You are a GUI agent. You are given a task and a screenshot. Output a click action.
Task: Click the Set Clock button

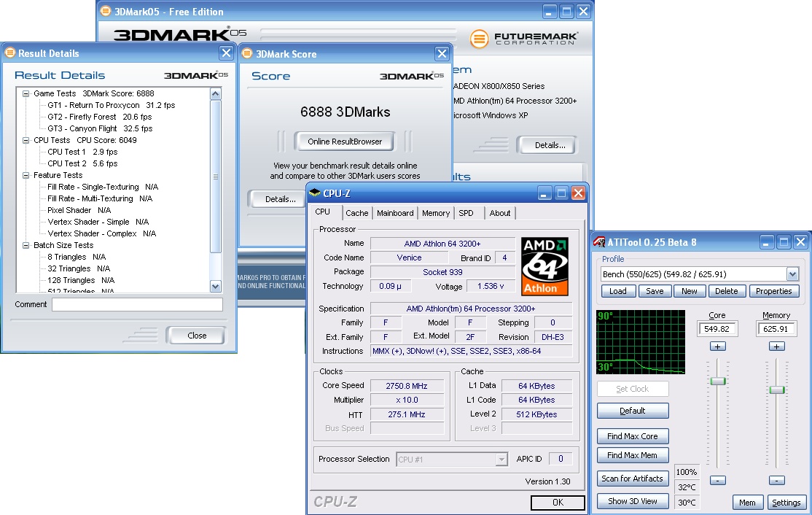[x=632, y=389]
